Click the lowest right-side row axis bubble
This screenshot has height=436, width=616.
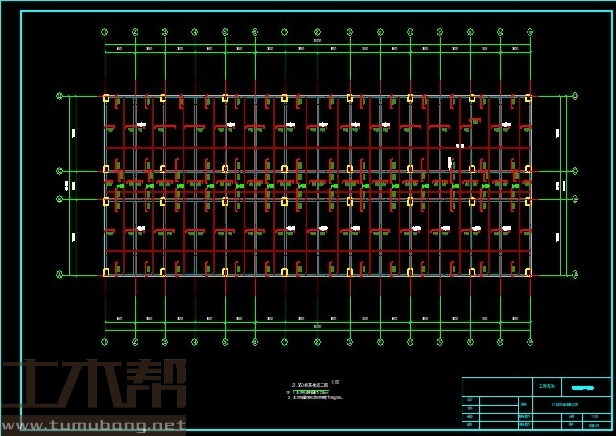(x=575, y=273)
